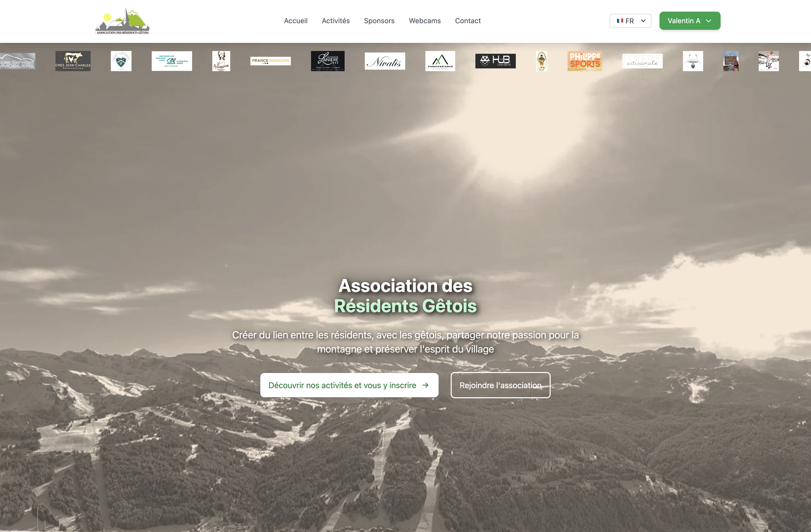Select Sponsors in the navigation bar
Viewport: 811px width, 532px height.
pyautogui.click(x=379, y=21)
